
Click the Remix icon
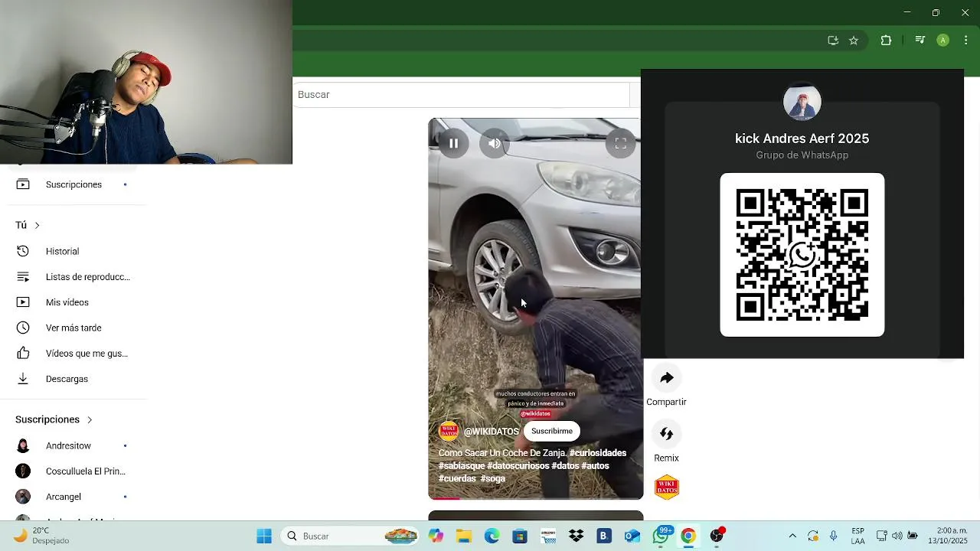[666, 434]
